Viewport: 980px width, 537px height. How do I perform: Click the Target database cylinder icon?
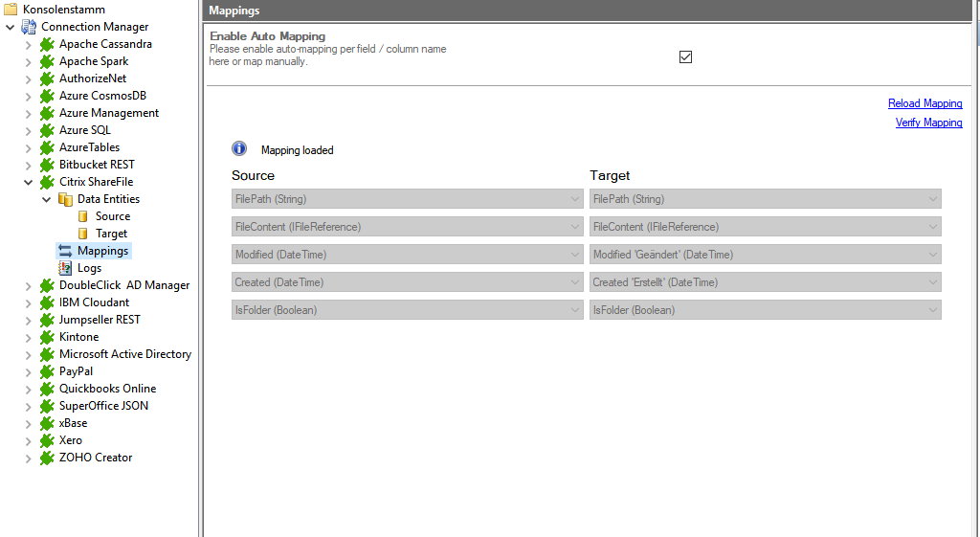click(83, 234)
